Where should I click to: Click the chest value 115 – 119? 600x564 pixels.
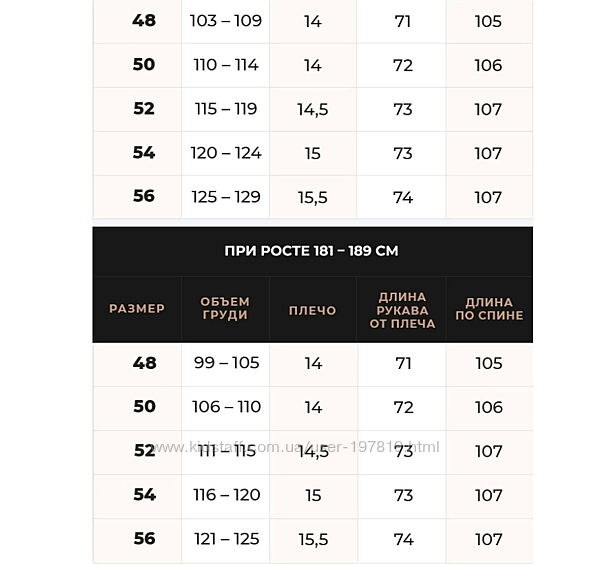(x=226, y=109)
